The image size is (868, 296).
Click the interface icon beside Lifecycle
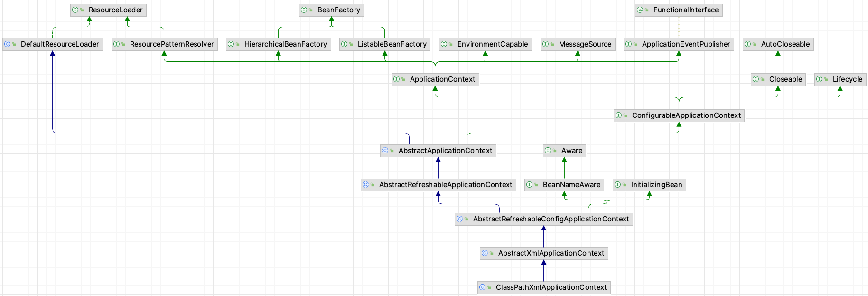tap(819, 79)
